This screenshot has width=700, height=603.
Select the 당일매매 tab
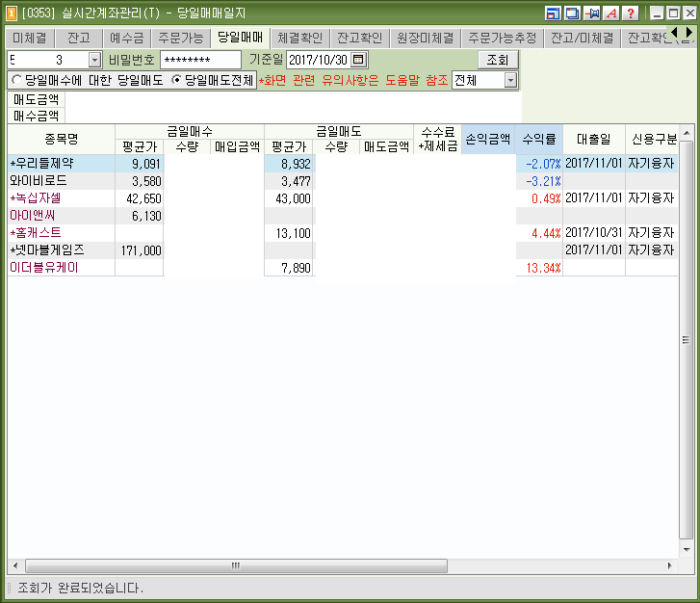[240, 37]
